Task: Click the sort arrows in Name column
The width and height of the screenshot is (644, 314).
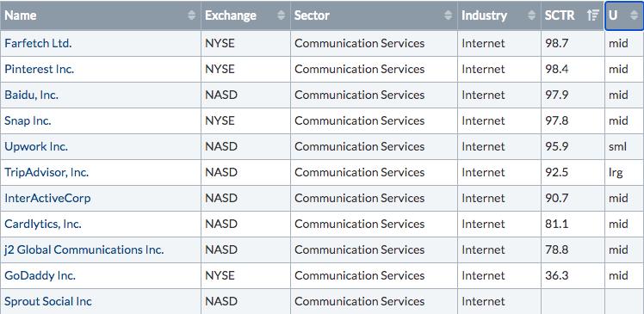Action: [x=192, y=15]
